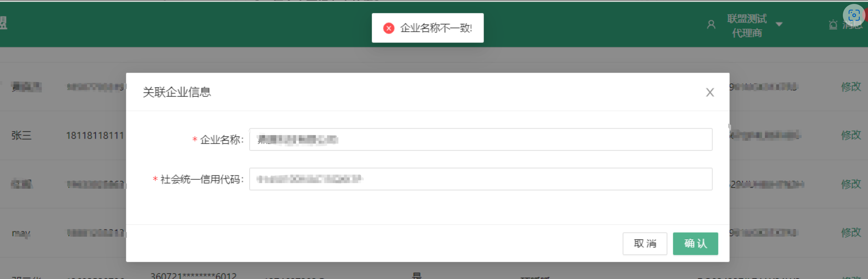Click 取消 to cancel the dialog
This screenshot has width=868, height=279.
pos(645,243)
